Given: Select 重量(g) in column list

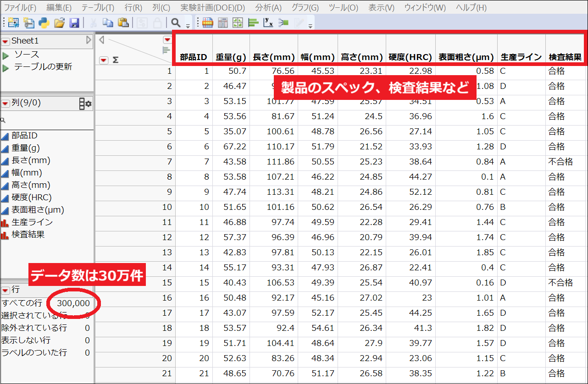Looking at the screenshot, I should (x=26, y=148).
